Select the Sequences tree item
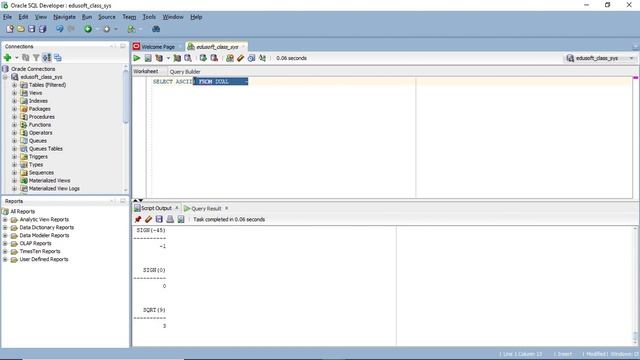640x360 pixels. [41, 173]
